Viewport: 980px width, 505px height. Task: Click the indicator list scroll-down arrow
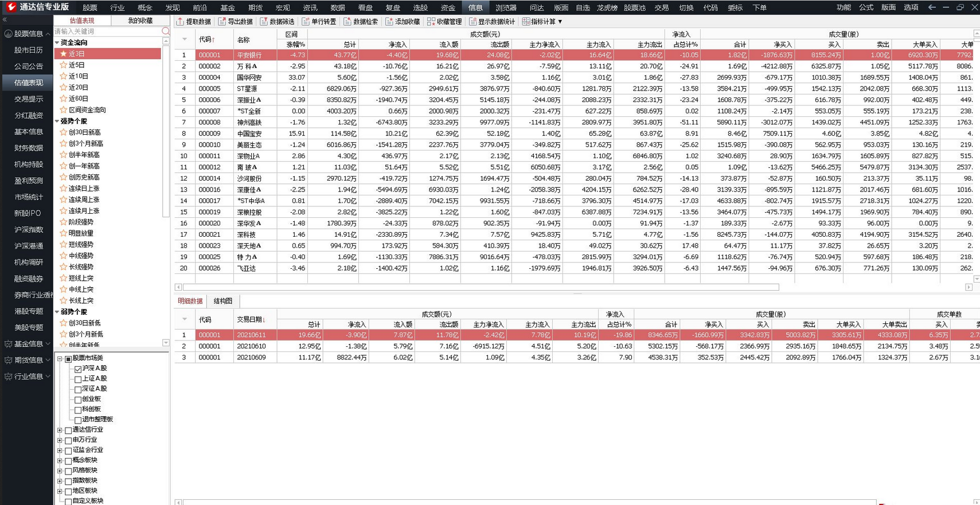(x=166, y=343)
